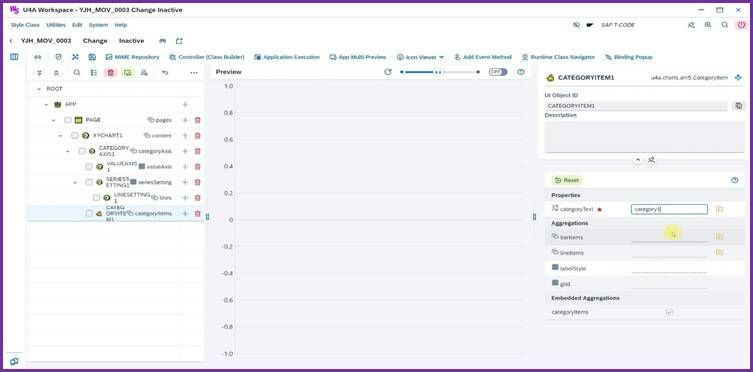Check the PAGE row checkbox
This screenshot has width=753, height=372.
(x=68, y=120)
